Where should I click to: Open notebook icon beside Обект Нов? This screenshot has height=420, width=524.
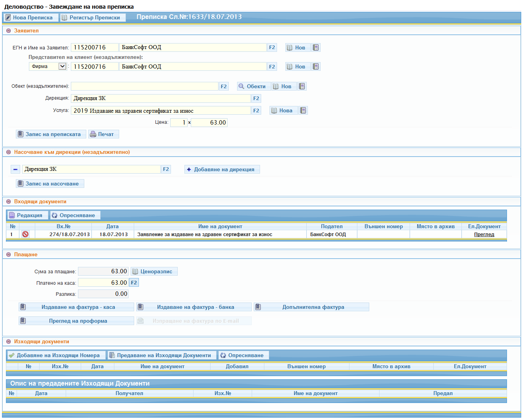[x=302, y=86]
